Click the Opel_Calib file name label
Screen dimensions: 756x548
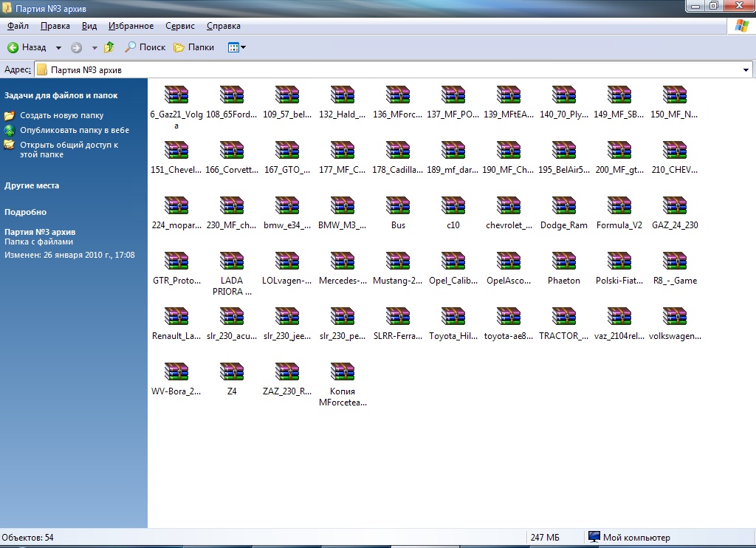coord(453,281)
